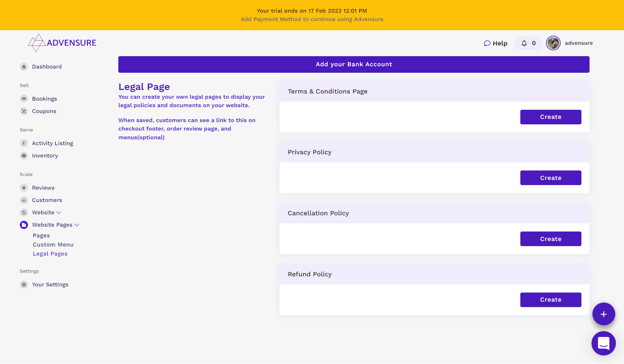
Task: Click the Reviews star icon
Action: 24,187
